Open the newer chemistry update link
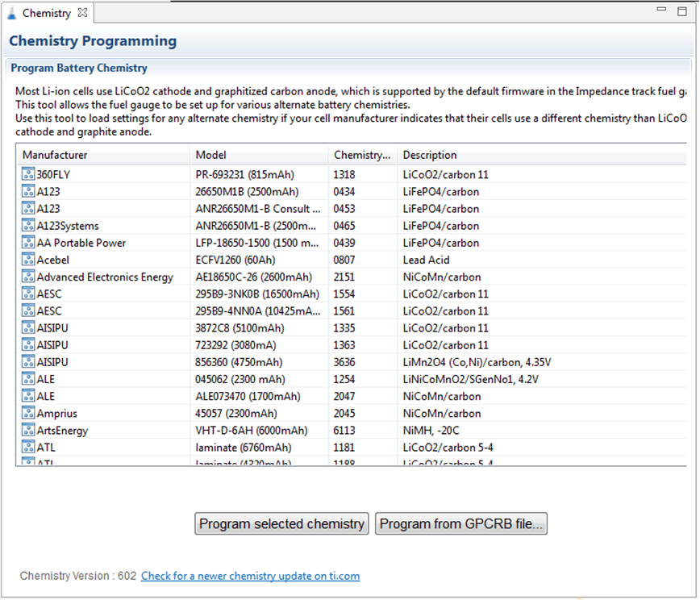This screenshot has width=700, height=600. (250, 576)
